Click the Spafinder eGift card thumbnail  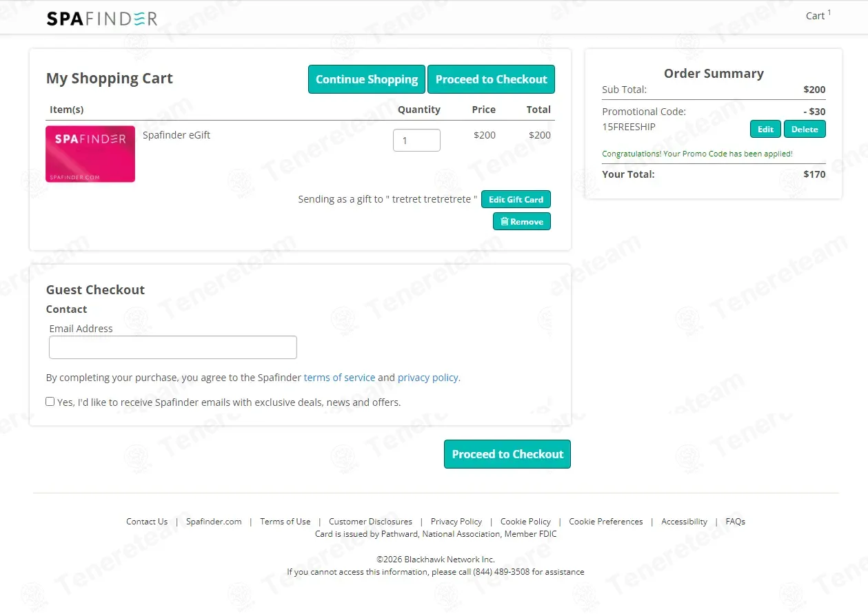(90, 154)
